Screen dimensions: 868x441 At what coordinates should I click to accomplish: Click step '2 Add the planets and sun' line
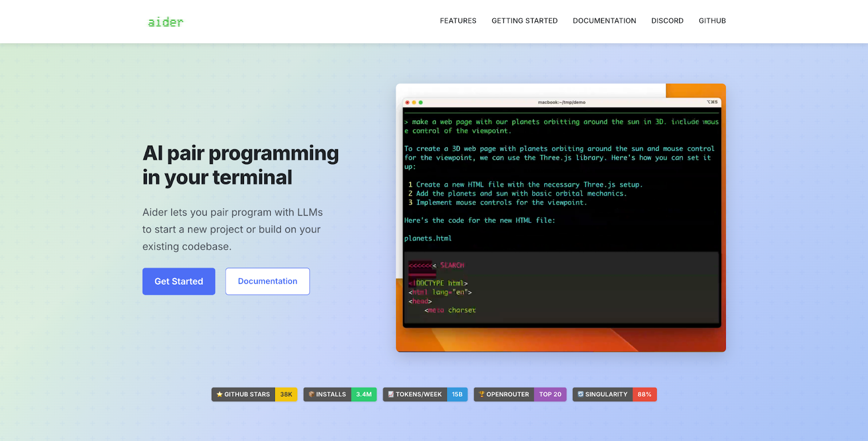coord(518,193)
